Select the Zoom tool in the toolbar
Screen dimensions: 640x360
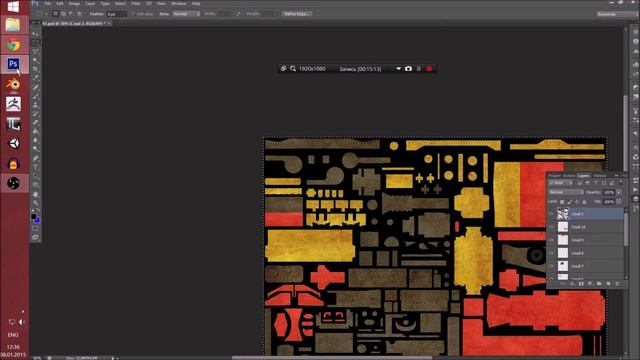click(36, 202)
